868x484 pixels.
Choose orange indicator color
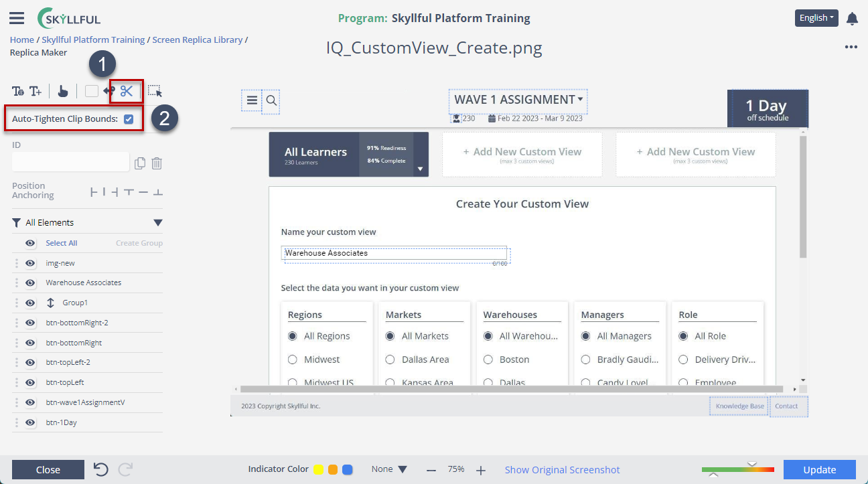[x=333, y=470]
